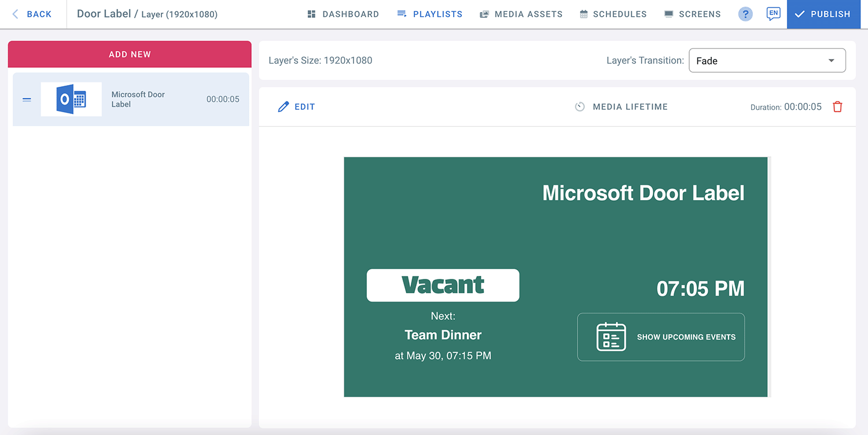Image resolution: width=868 pixels, height=435 pixels.
Task: Navigate to the Screens tab
Action: (x=692, y=14)
